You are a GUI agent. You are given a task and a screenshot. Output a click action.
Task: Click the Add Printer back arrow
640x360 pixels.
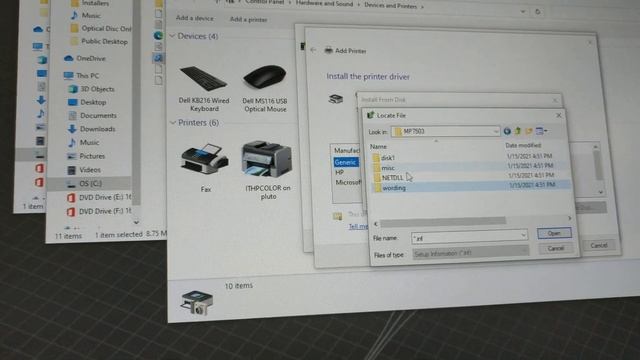point(313,50)
